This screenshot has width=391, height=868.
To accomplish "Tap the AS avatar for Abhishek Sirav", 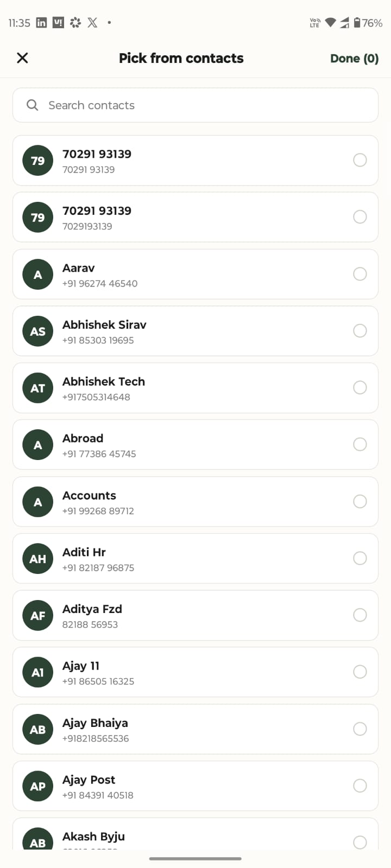I will click(38, 331).
